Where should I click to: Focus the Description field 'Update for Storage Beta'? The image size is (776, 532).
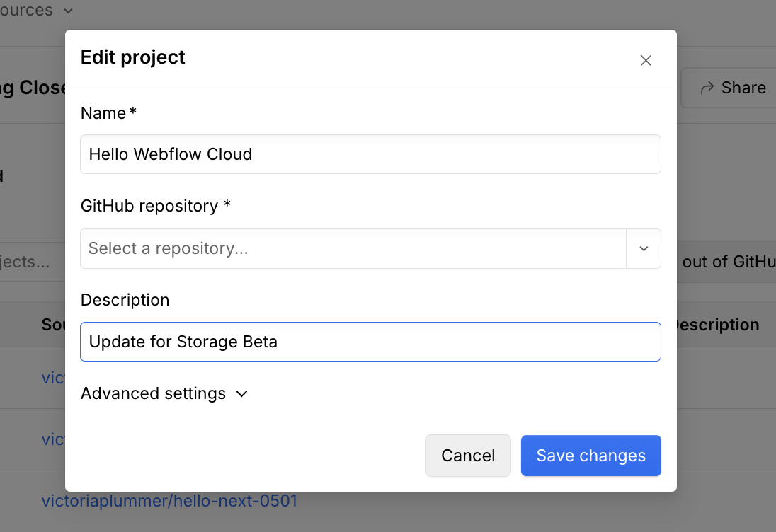click(370, 342)
